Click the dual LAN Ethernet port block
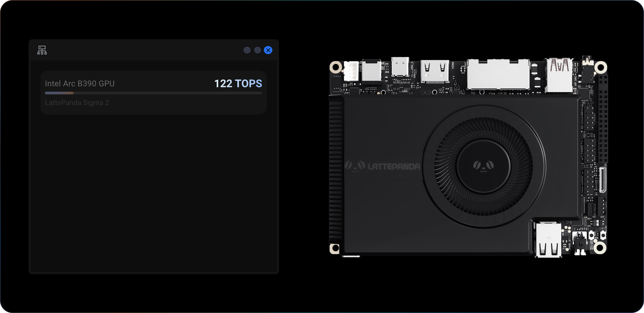The image size is (644, 313). pos(498,74)
